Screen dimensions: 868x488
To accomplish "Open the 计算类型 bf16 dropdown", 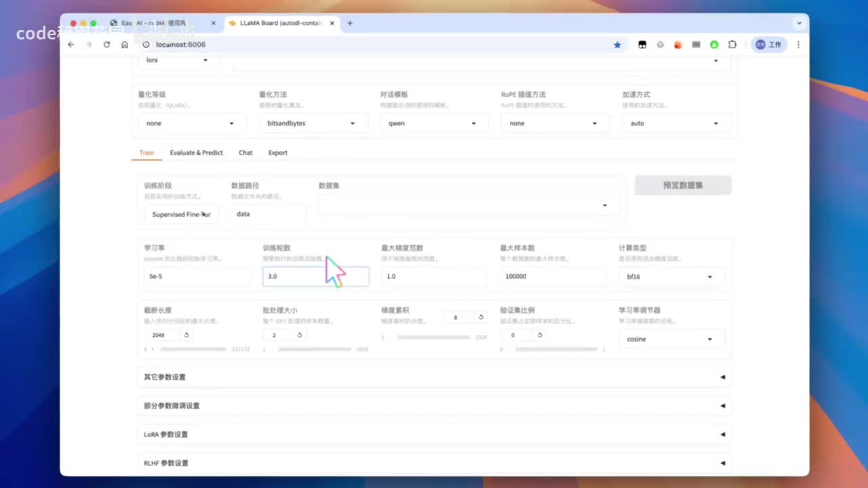I will (x=671, y=277).
